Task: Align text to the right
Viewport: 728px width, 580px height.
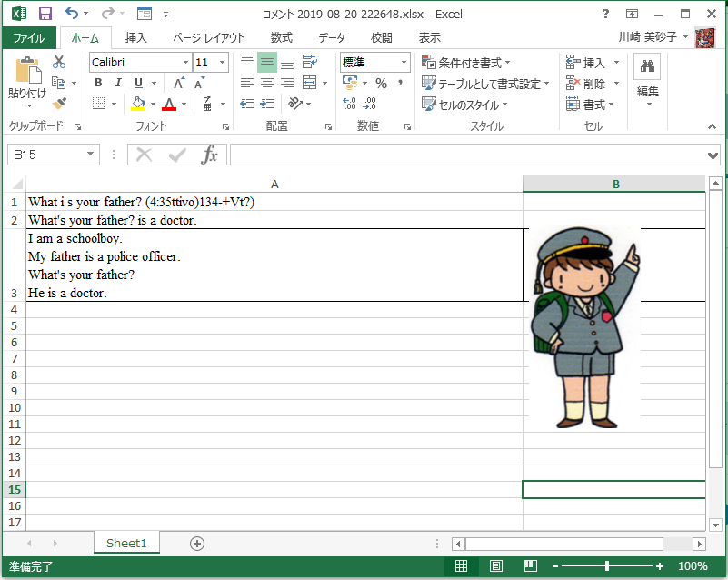Action: 287,83
